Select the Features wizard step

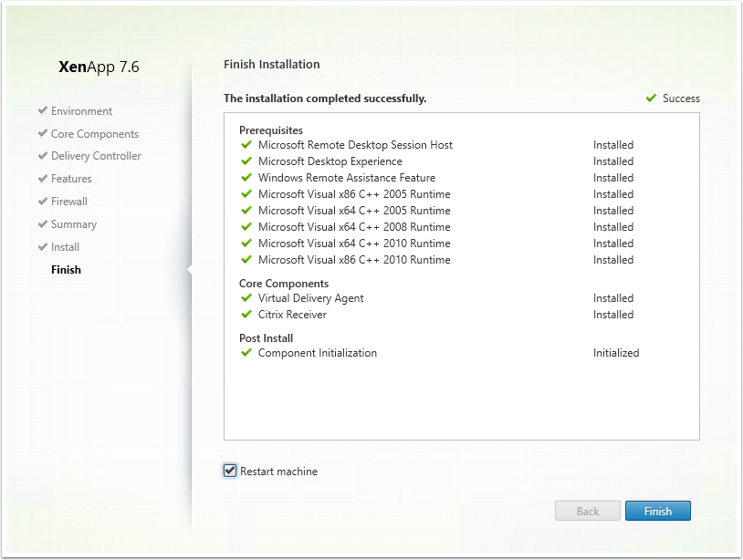coord(71,179)
